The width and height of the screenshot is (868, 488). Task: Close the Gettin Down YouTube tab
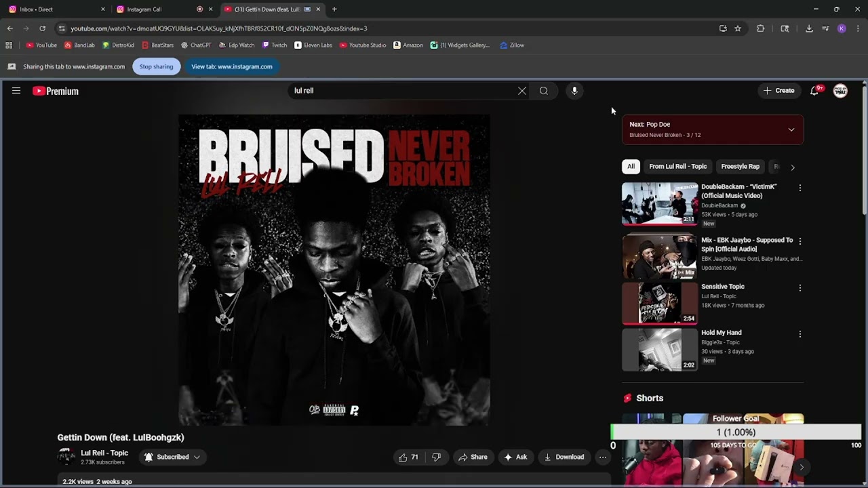pos(318,9)
